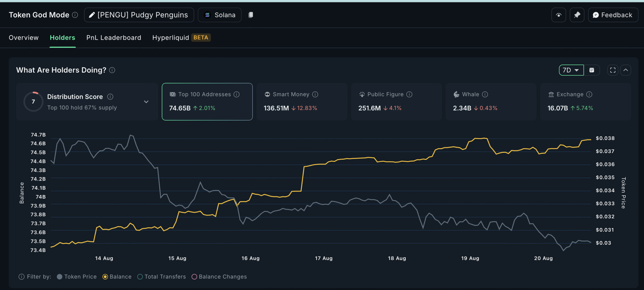Click the pin icon in the header
The width and height of the screenshot is (644, 290).
coord(577,15)
